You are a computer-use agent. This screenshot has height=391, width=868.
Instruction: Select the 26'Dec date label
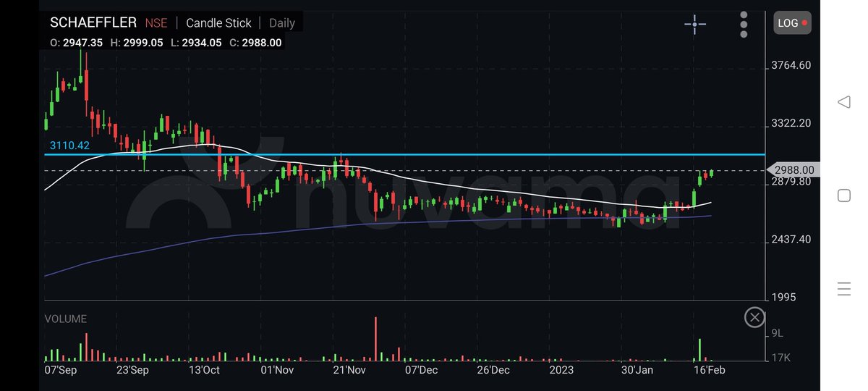[x=493, y=370]
